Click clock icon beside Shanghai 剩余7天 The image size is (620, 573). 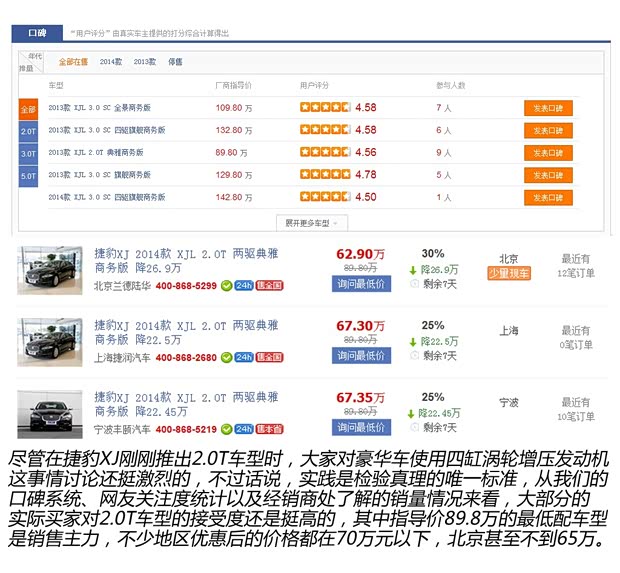click(x=414, y=356)
